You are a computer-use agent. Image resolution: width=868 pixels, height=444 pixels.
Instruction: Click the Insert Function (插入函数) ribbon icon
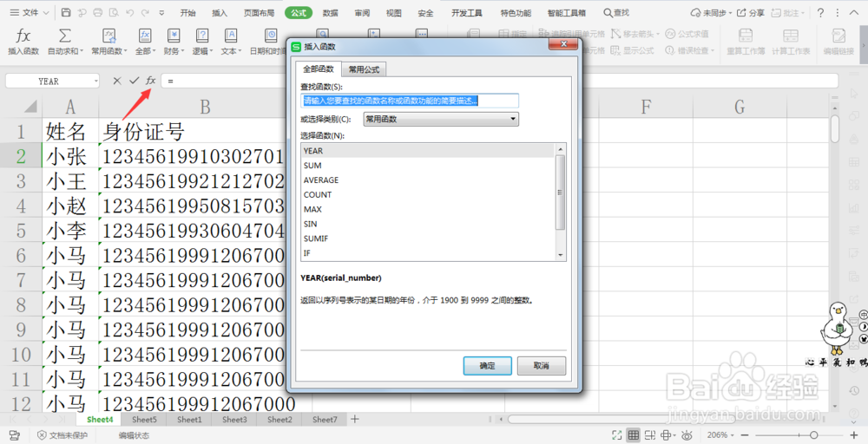pyautogui.click(x=23, y=36)
